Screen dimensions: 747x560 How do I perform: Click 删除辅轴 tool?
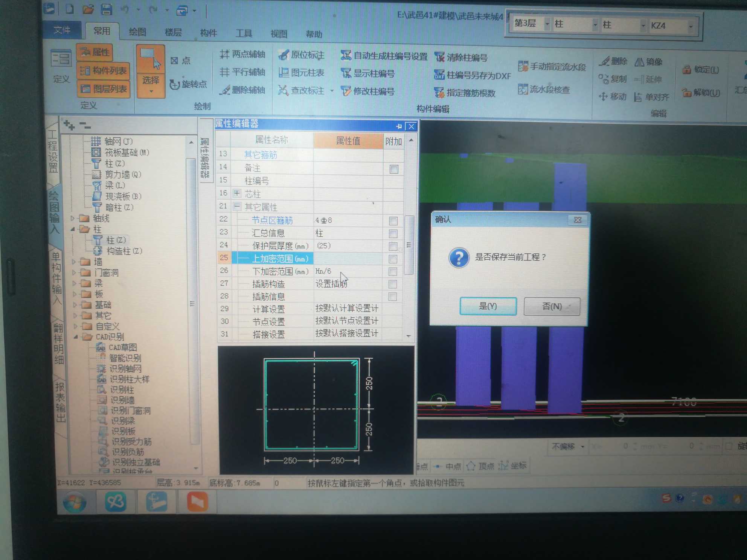(x=242, y=90)
